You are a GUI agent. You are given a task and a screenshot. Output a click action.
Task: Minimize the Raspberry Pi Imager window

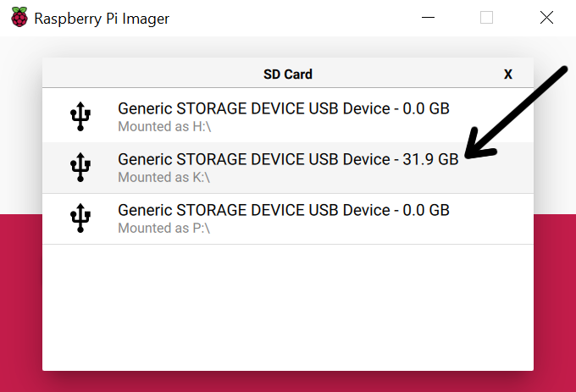point(428,17)
